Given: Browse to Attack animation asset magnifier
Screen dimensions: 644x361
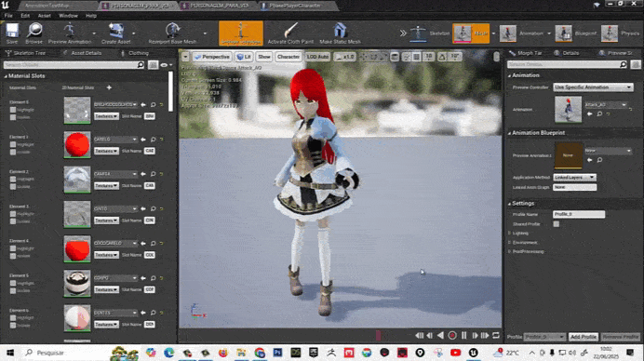Looking at the screenshot, I should pyautogui.click(x=599, y=114).
